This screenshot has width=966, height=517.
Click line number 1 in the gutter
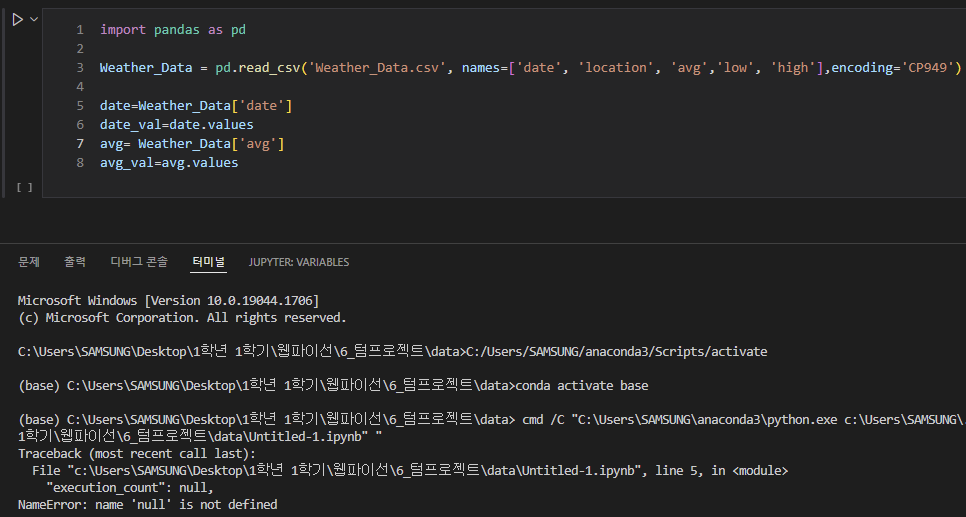[79, 30]
